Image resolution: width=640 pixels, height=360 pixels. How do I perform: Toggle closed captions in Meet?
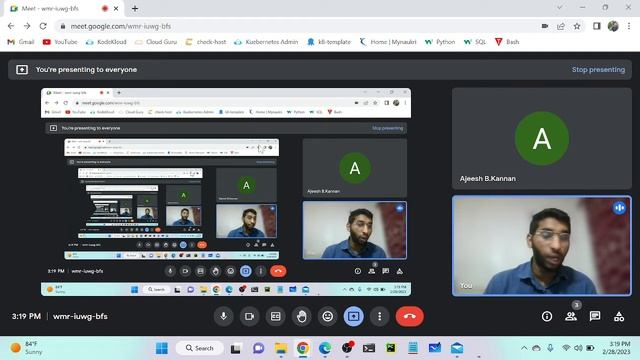tap(276, 316)
